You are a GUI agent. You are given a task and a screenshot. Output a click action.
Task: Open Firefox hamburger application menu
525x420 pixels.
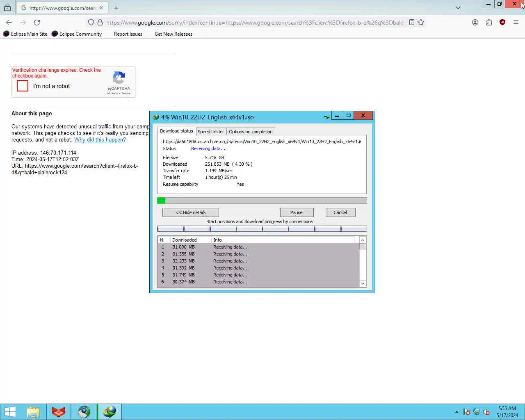tap(516, 23)
